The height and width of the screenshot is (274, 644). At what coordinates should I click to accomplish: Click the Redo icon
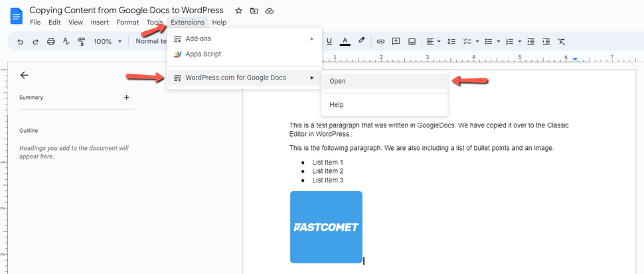tap(35, 41)
